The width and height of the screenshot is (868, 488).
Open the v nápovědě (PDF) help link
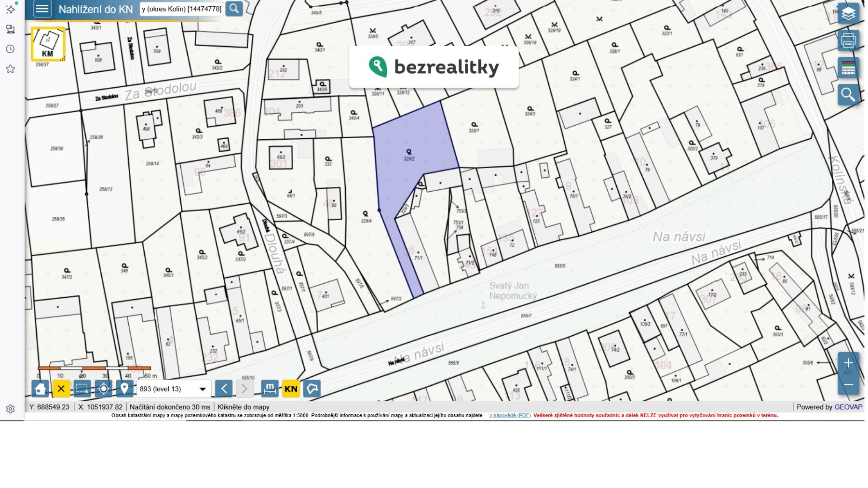pos(510,415)
